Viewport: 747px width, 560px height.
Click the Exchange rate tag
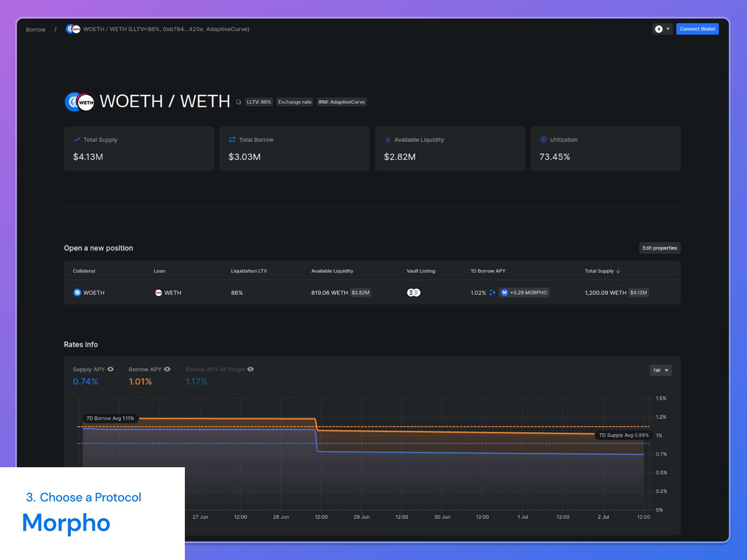pos(295,102)
